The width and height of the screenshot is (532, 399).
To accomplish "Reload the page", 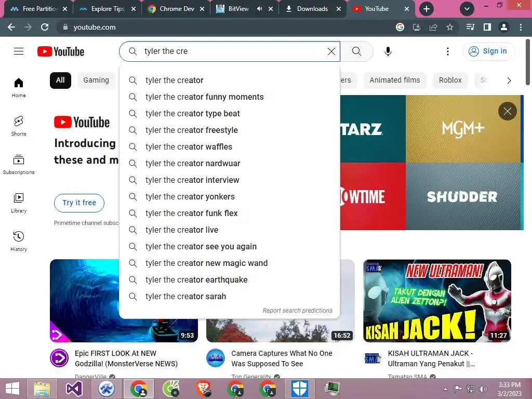I will [45, 27].
